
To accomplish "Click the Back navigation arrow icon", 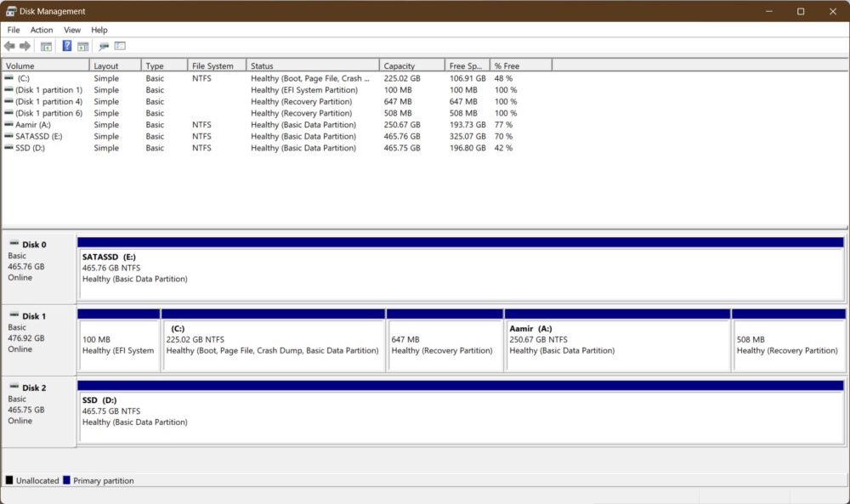I will click(x=9, y=45).
